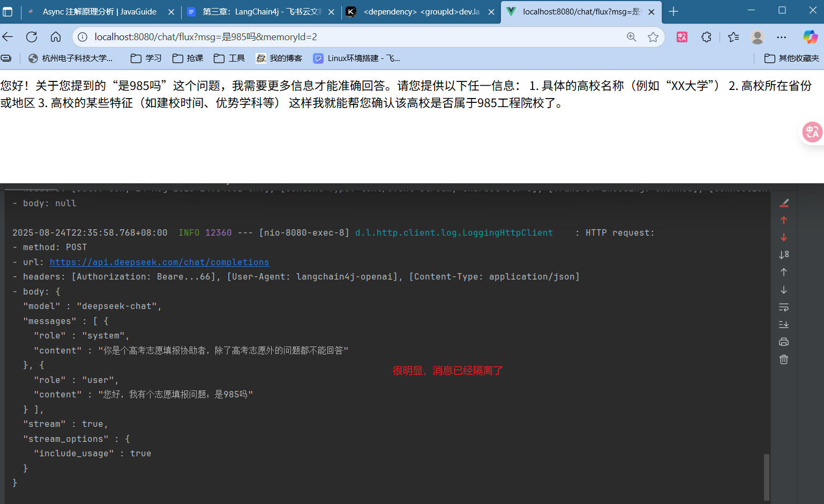Open the Extensions puzzle icon
This screenshot has height=504, width=824.
pyautogui.click(x=707, y=36)
